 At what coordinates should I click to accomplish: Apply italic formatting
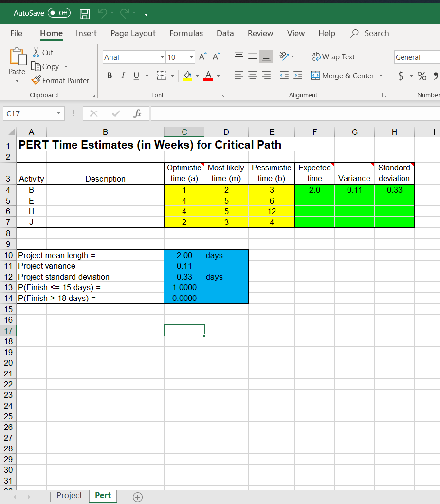pos(122,76)
